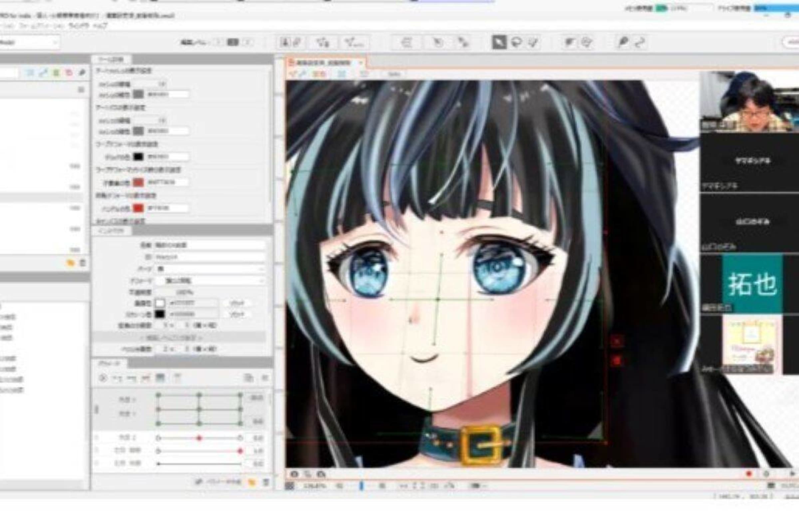The width and height of the screenshot is (799, 532).
Task: Switch to the tool details panel tab
Action: tap(111, 60)
